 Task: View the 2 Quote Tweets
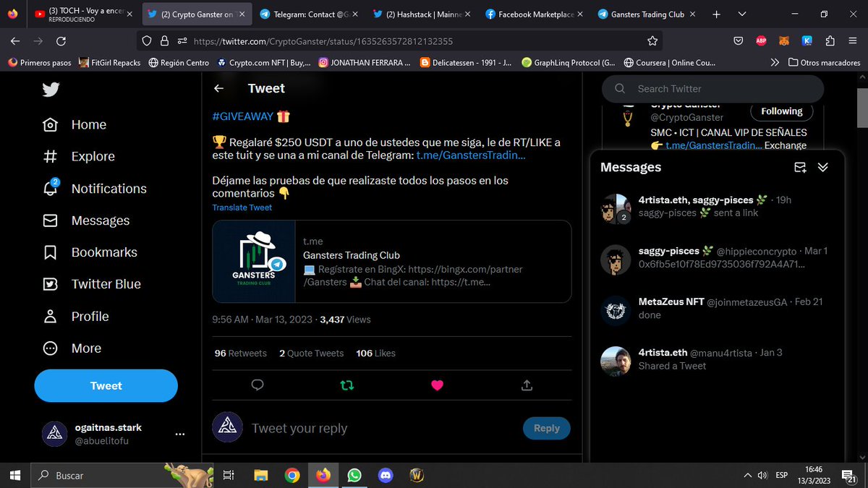[x=311, y=353]
